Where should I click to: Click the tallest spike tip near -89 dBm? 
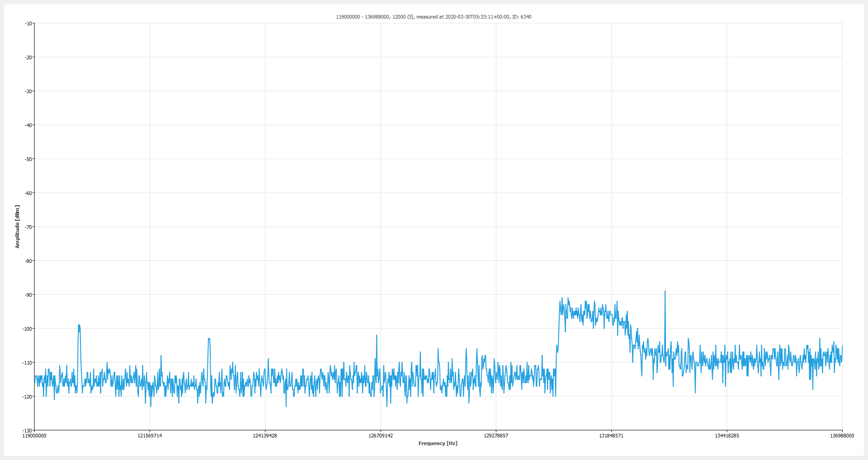(665, 292)
